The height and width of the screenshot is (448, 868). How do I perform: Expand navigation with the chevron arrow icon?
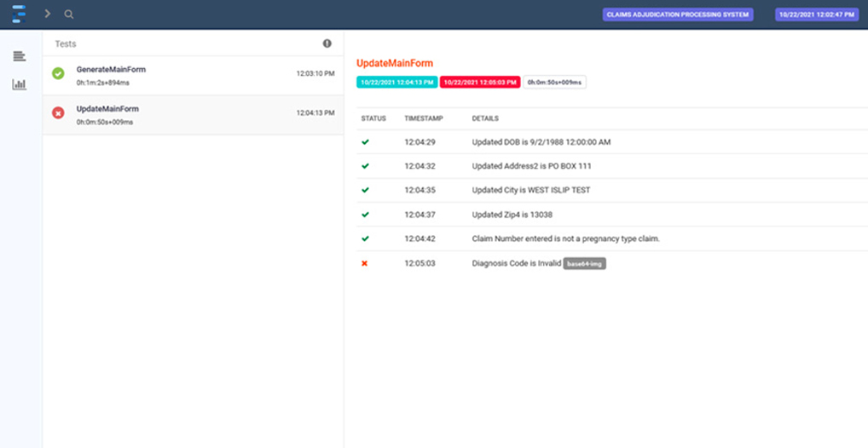click(x=48, y=14)
